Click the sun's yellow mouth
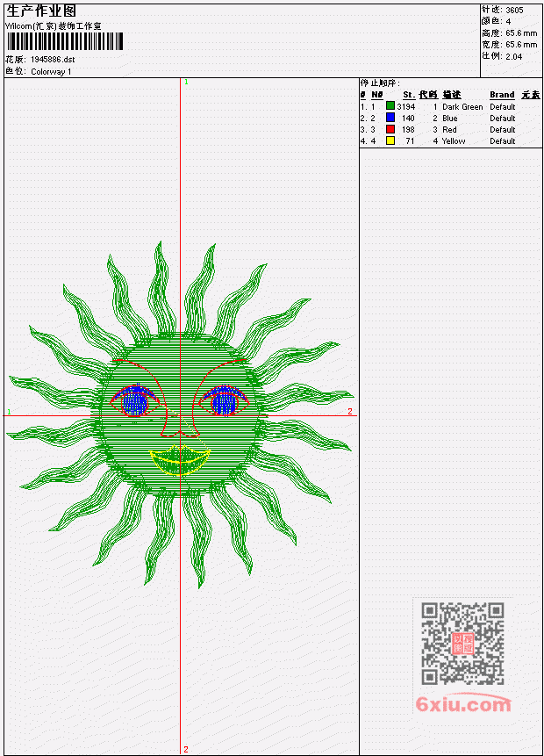 180,460
